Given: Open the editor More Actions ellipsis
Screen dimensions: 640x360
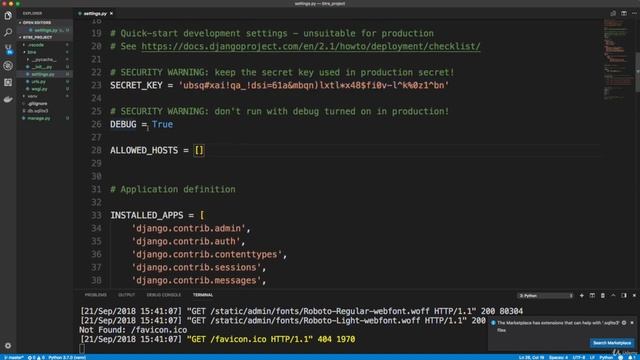Looking at the screenshot, I should [x=634, y=13].
